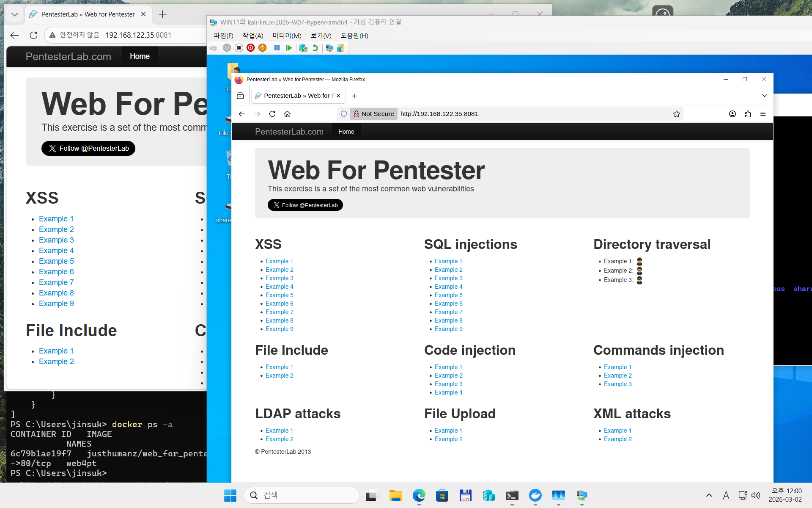Click the red Shut Down icon in Hyper-V toolbar
Image resolution: width=812 pixels, height=508 pixels.
click(x=251, y=48)
